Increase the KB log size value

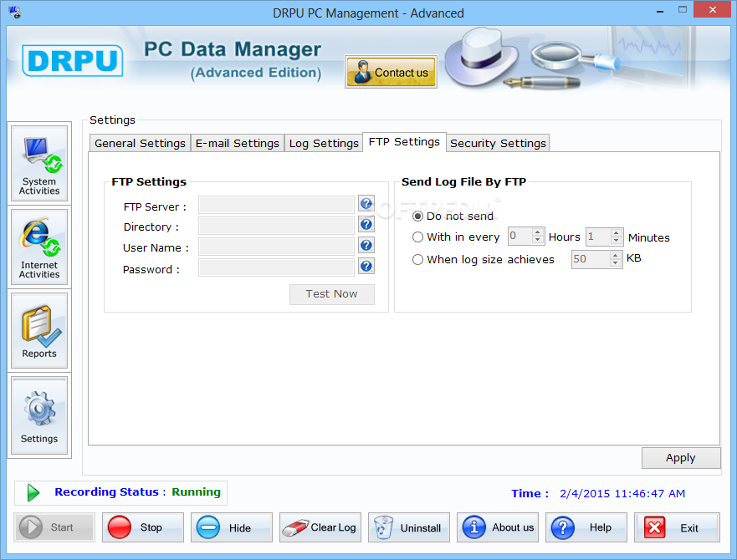[x=615, y=255]
